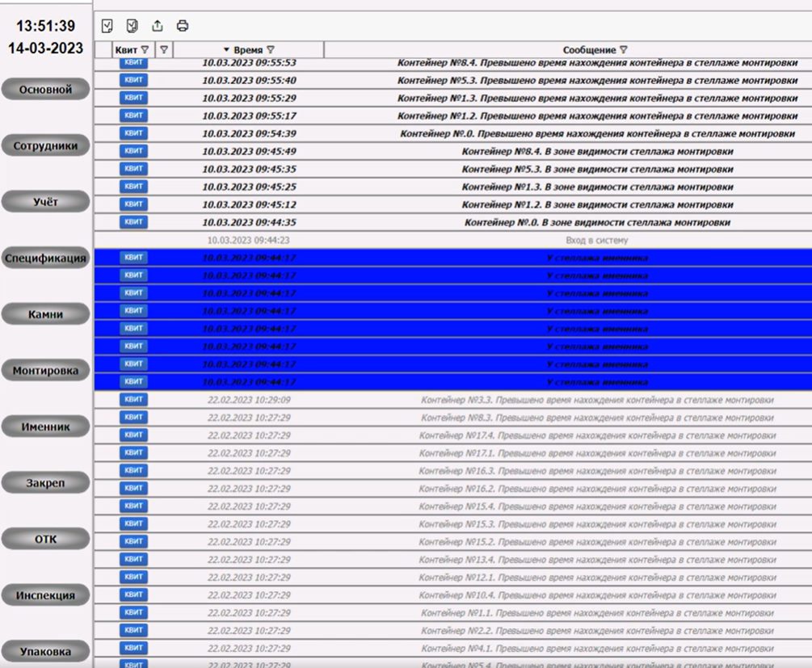Click КВИТ for Контейнер №4.1
This screenshot has width=812, height=668.
point(133,647)
